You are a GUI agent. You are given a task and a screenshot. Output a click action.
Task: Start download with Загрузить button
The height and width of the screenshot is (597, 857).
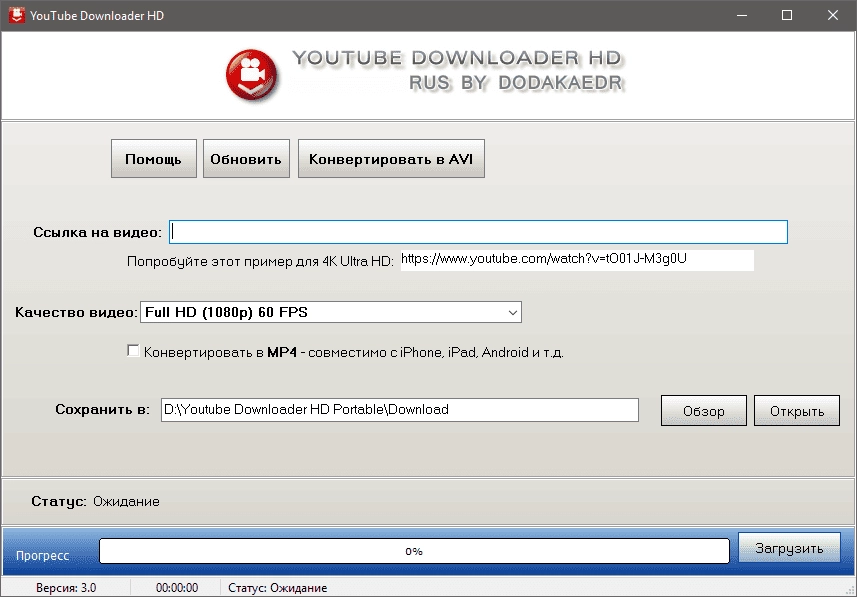tap(789, 548)
